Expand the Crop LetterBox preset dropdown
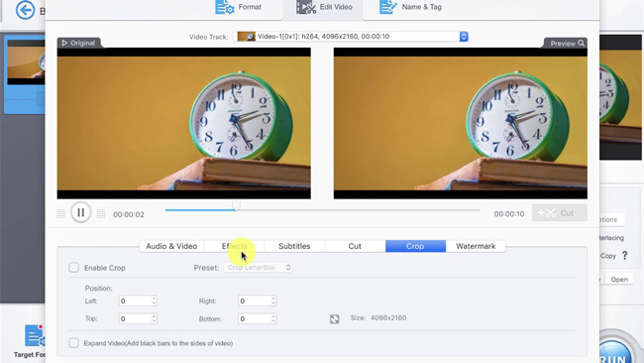The height and width of the screenshot is (363, 644). coord(258,268)
